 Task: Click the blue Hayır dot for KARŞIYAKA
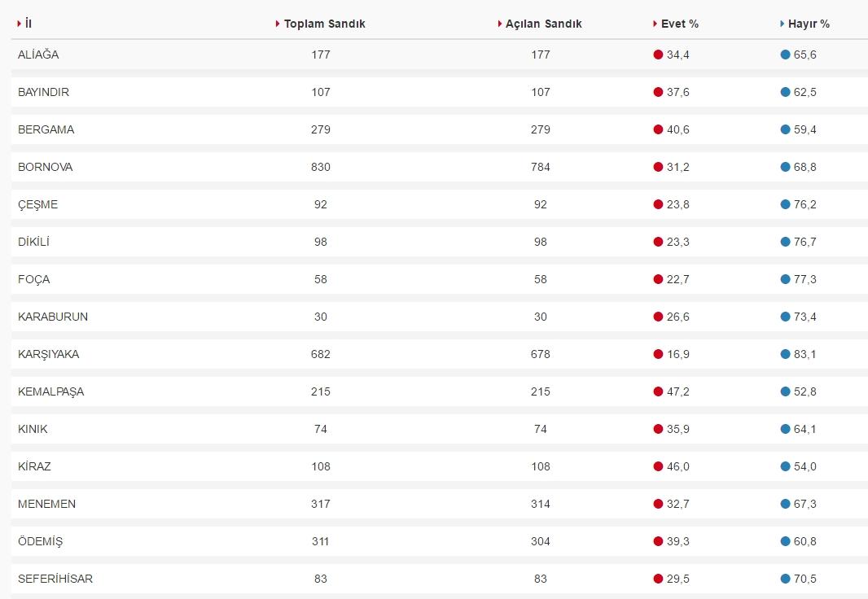tap(785, 354)
